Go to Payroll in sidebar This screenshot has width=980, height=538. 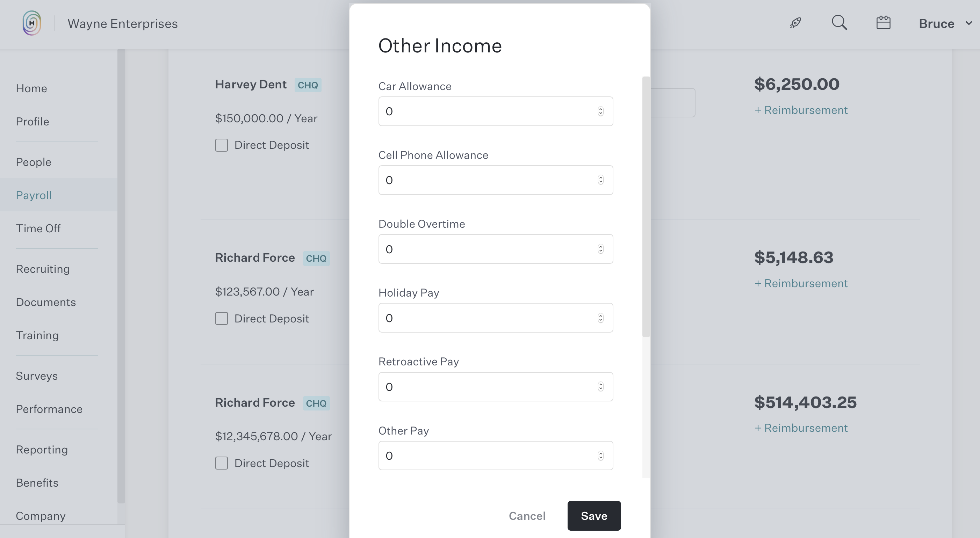pos(34,195)
